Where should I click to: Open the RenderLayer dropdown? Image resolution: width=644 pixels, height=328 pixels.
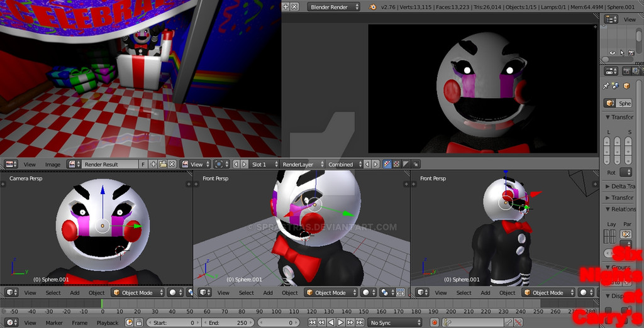coord(301,164)
